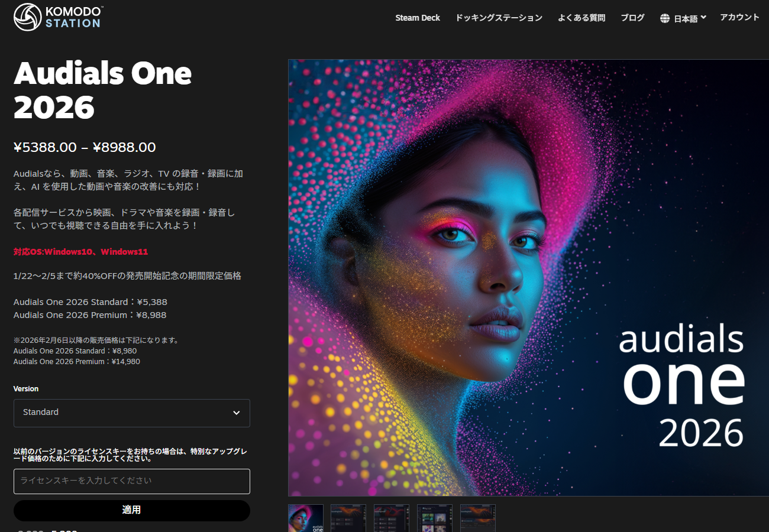Select the third thumbnail with headphones

coord(392,518)
